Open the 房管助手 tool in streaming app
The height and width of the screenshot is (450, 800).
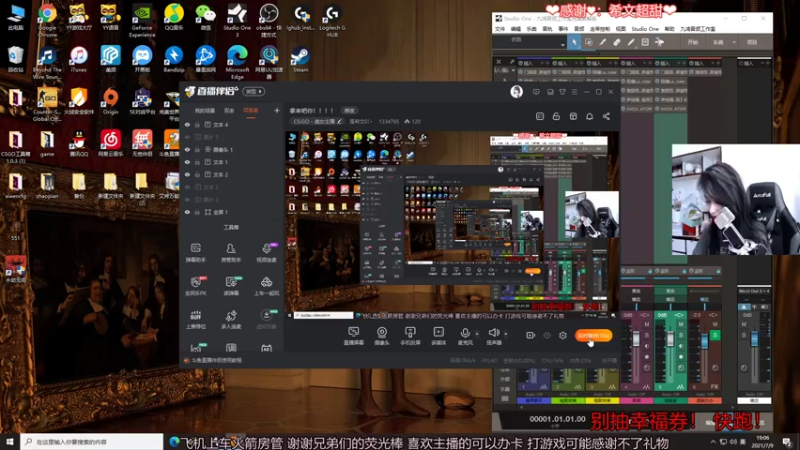point(231,253)
